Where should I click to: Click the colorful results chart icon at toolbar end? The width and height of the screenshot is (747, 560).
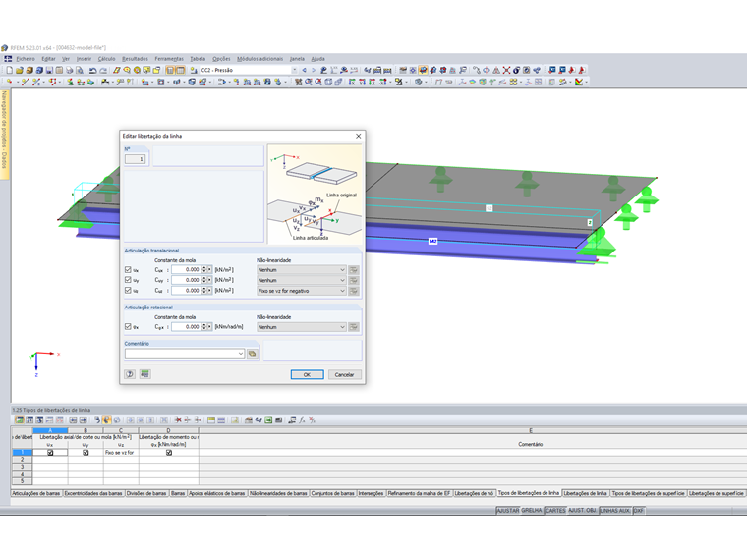[579, 82]
